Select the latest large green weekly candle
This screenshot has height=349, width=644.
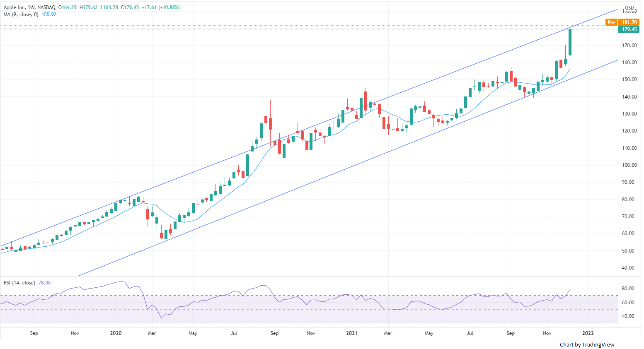(x=570, y=42)
